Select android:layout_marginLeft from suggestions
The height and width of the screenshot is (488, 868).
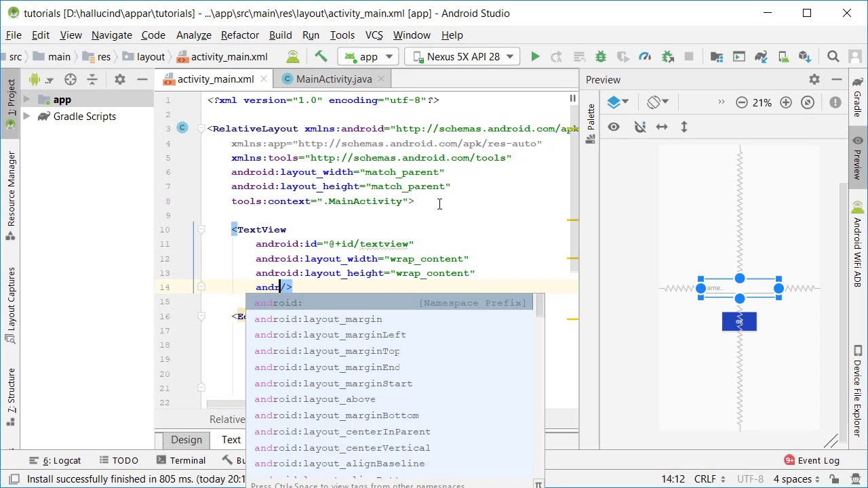tap(391, 335)
